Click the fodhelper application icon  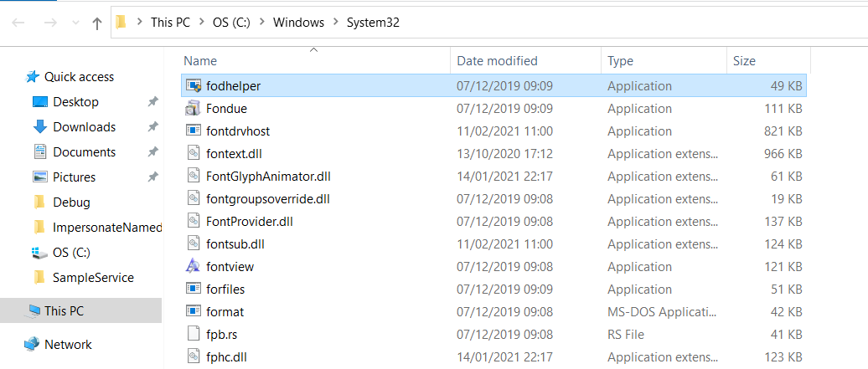[193, 85]
